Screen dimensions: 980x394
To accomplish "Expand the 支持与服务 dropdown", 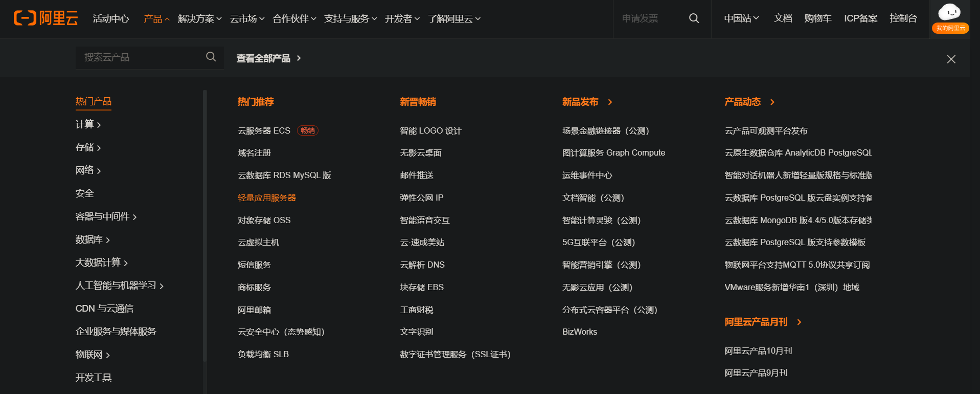I will point(351,19).
